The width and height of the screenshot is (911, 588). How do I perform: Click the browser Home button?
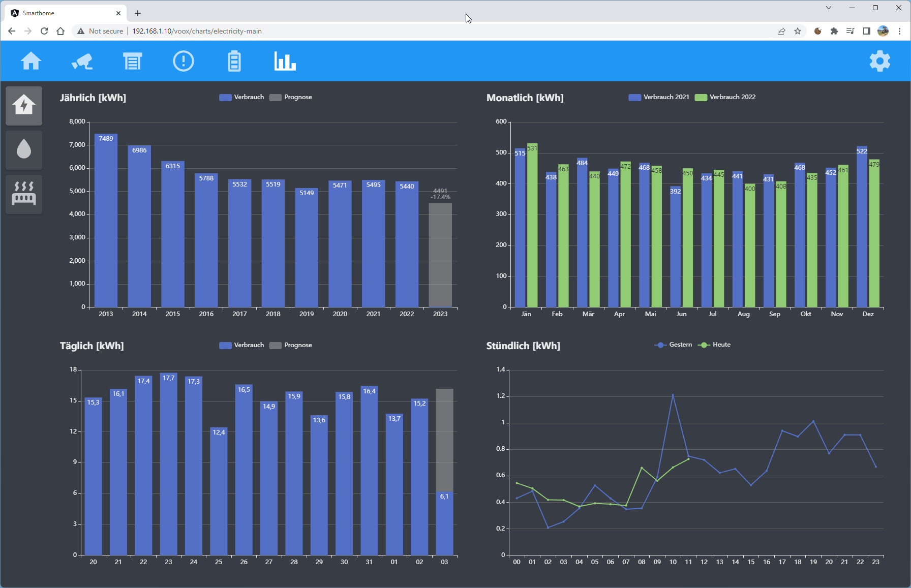coord(60,31)
